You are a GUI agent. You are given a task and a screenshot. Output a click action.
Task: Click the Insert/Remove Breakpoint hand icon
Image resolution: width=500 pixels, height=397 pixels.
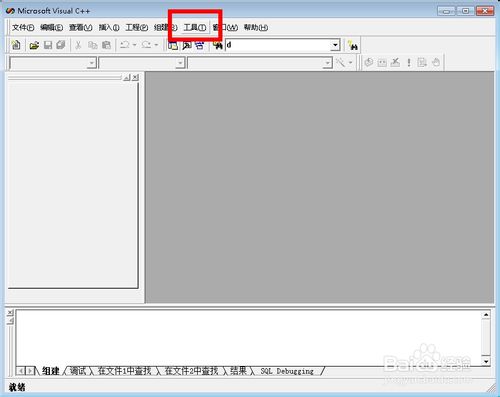click(x=436, y=62)
